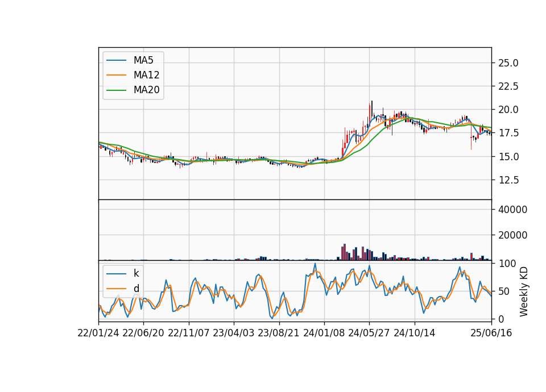Click the tallest candlestick wick above 20.0
The height and width of the screenshot is (392, 546).
tap(372, 109)
